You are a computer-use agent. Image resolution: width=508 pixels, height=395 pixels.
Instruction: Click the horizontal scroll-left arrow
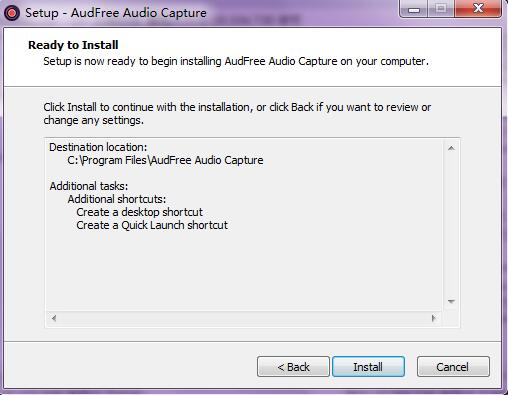pos(54,318)
